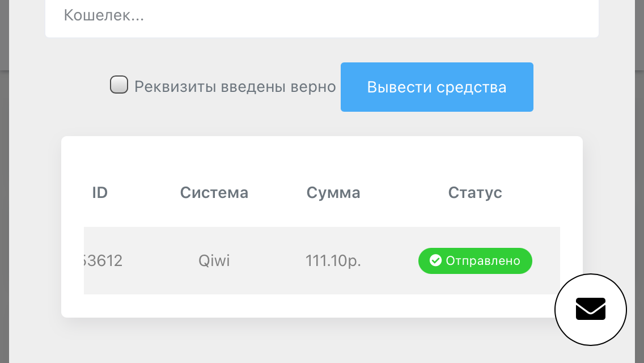Focus the Кошелек wallet input field
The image size is (644, 363).
[321, 16]
